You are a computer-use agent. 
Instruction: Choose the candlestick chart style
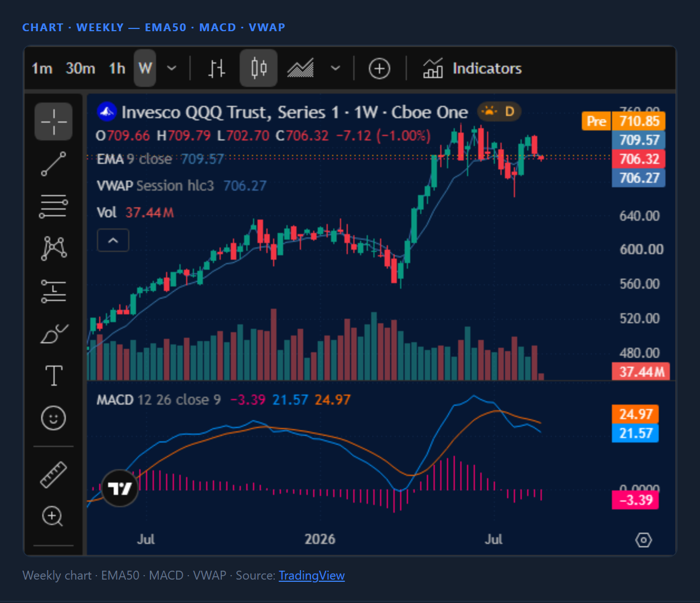259,69
